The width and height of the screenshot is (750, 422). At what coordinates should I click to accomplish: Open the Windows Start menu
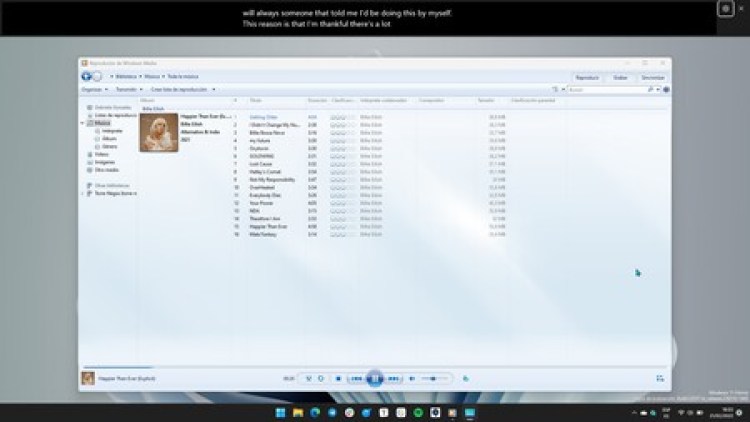(x=280, y=413)
